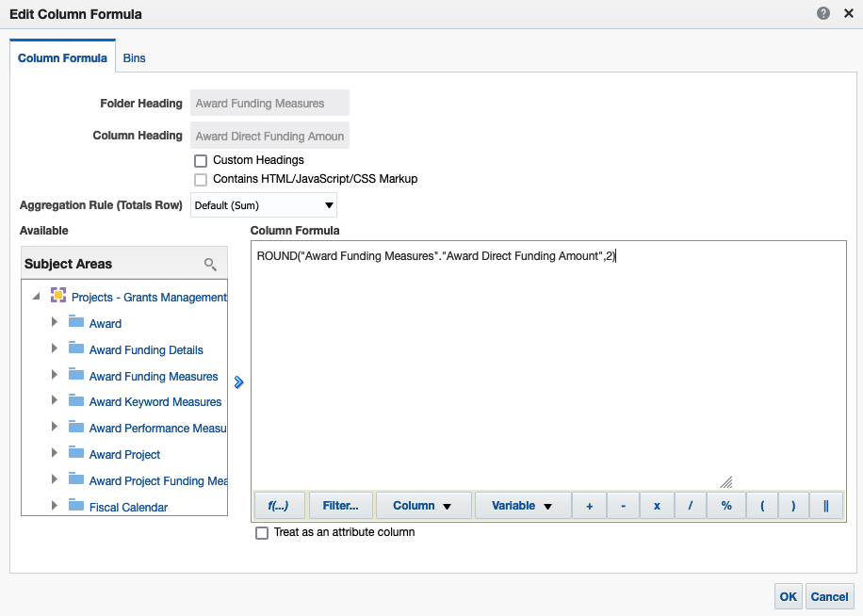This screenshot has width=863, height=616.
Task: Click the Projects - Grants Management subject area icon
Action: pyautogui.click(x=58, y=295)
